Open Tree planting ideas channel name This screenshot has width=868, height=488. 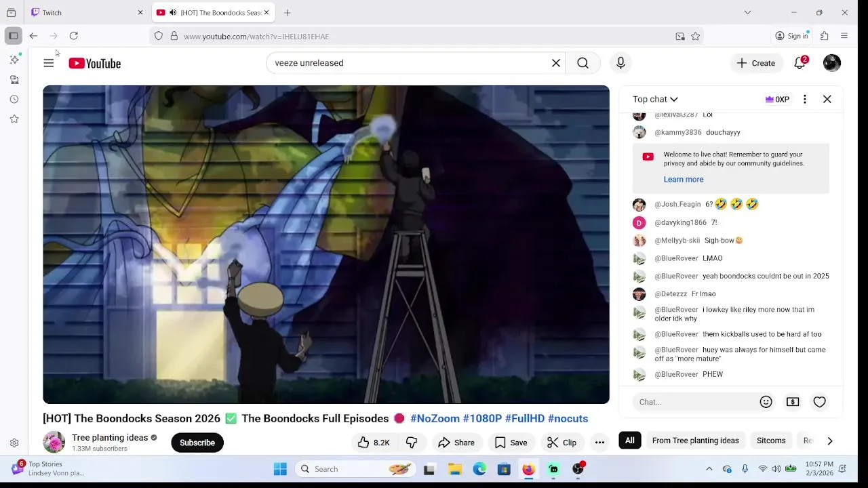(x=110, y=438)
